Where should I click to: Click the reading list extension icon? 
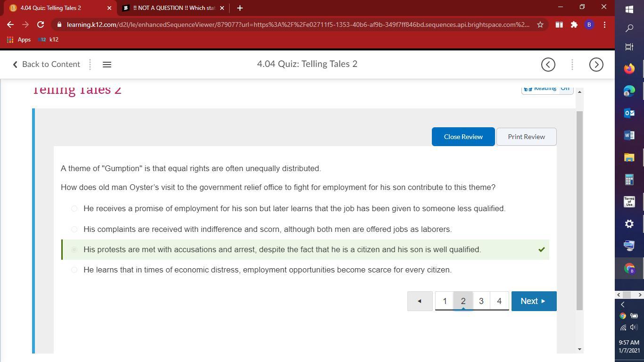tap(559, 25)
